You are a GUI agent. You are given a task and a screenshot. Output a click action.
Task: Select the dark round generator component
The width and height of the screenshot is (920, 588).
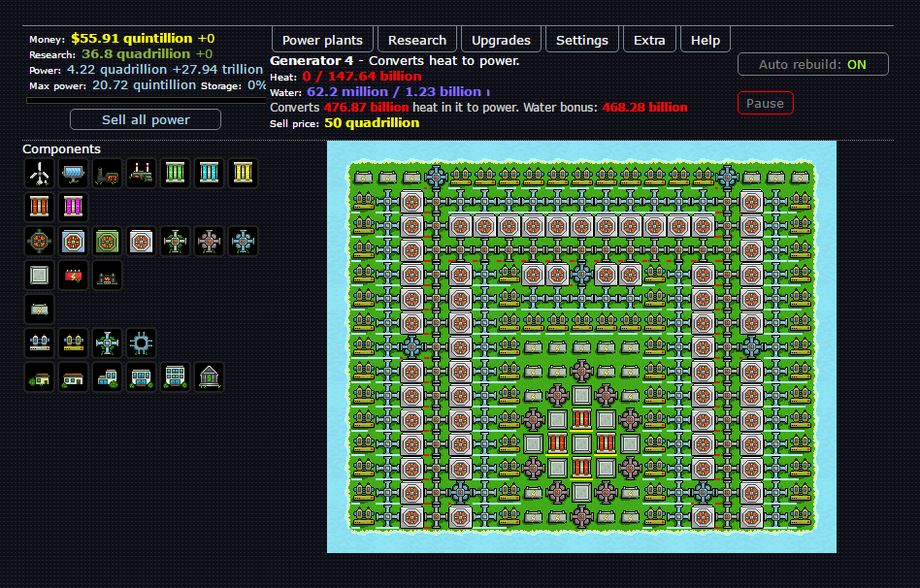pyautogui.click(x=40, y=242)
